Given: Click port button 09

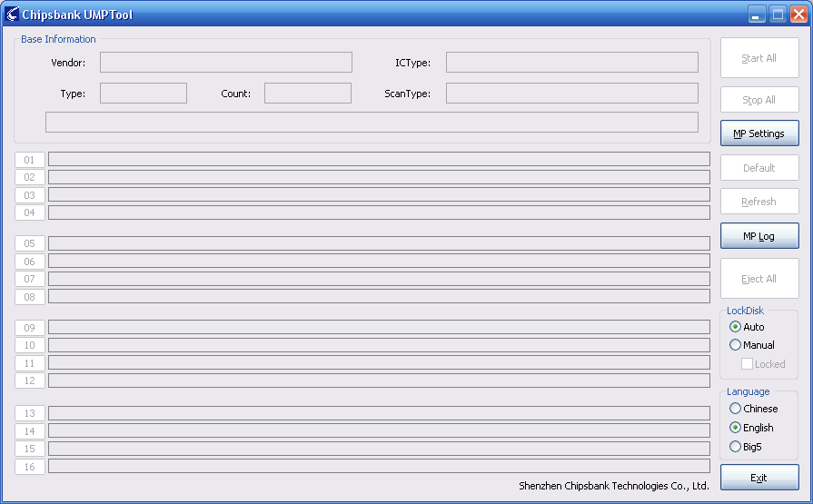Looking at the screenshot, I should 30,328.
